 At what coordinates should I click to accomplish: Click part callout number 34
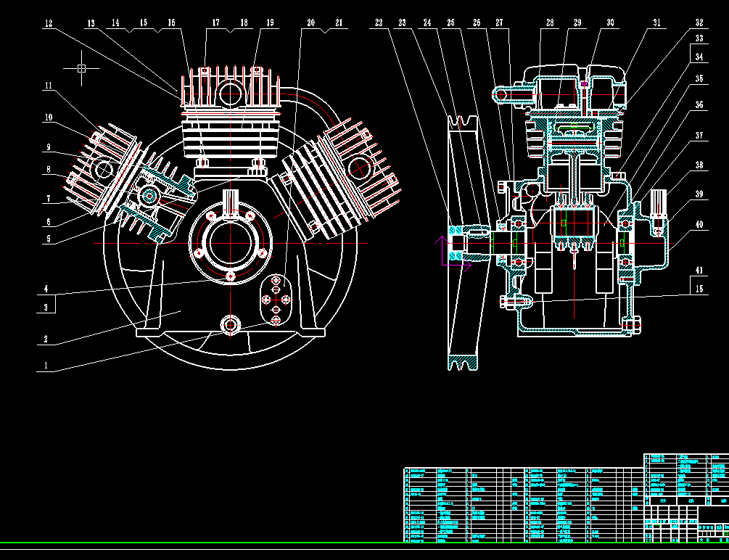tap(699, 57)
